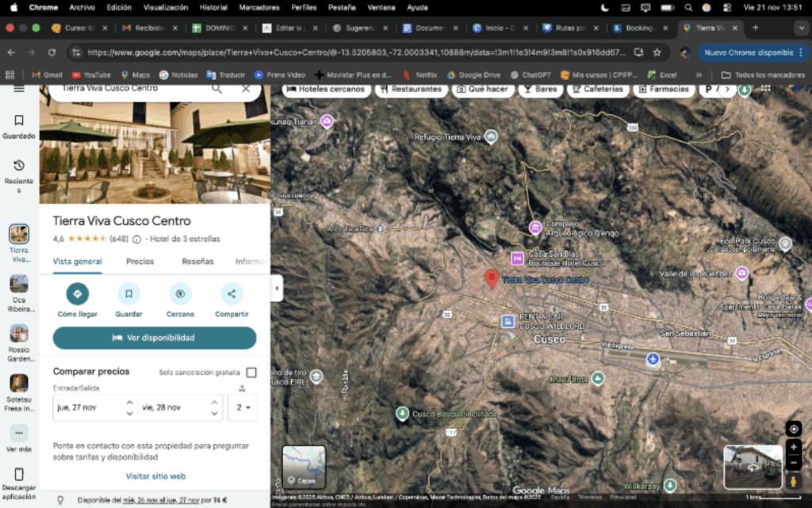Open the Guardado saved places sidebar icon
Image resolution: width=812 pixels, height=508 pixels.
coord(19,121)
